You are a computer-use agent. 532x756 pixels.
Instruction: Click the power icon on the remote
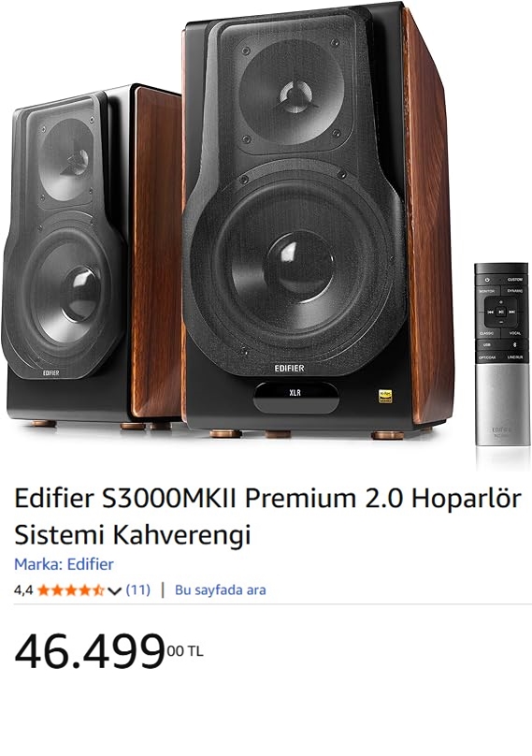point(487,280)
